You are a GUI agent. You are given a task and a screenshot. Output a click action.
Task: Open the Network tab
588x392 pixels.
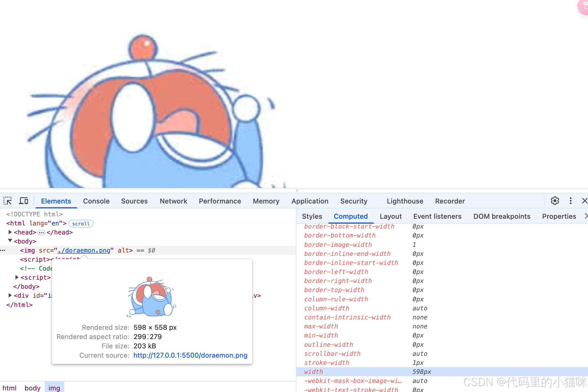pos(173,201)
